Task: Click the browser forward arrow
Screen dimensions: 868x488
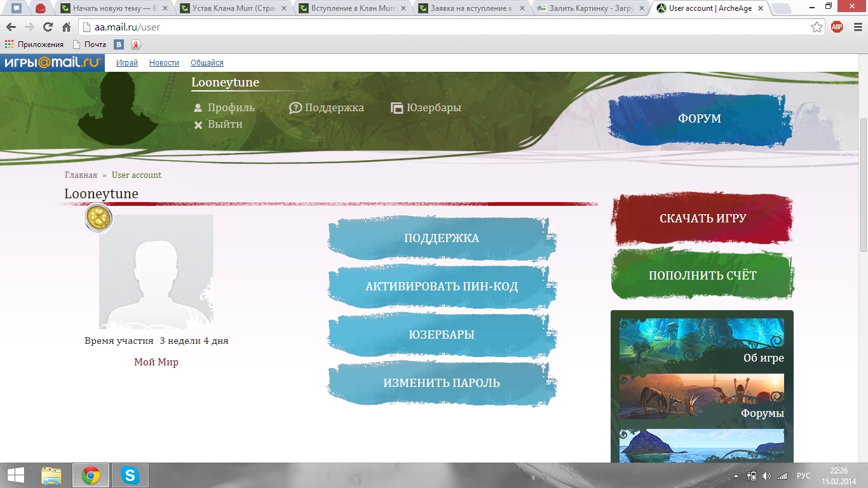Action: point(29,27)
